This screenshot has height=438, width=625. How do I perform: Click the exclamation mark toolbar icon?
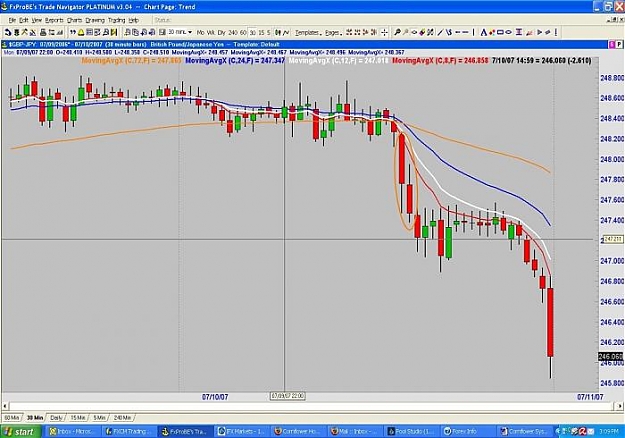[556, 32]
